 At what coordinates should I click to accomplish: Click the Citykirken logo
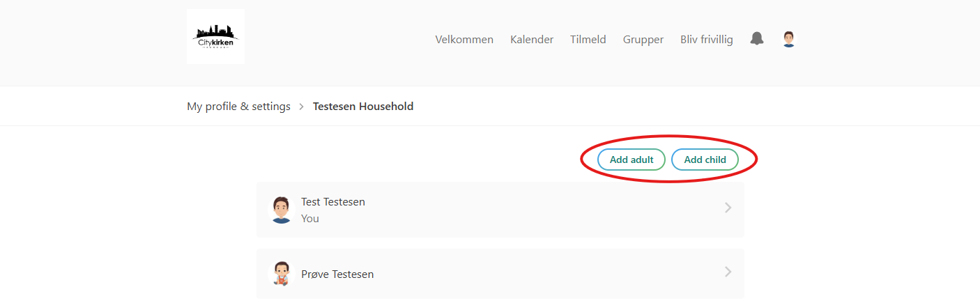[x=215, y=37]
